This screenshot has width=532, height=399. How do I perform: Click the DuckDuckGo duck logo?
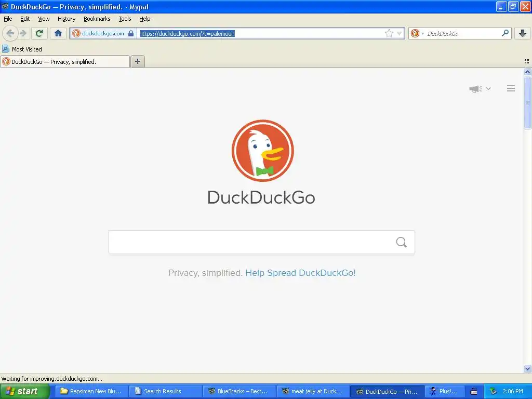[x=262, y=151]
